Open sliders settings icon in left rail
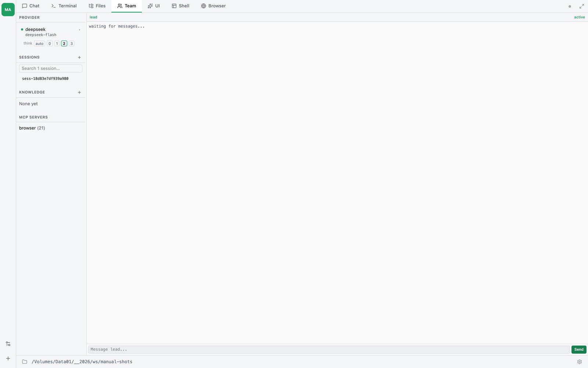 point(8,344)
